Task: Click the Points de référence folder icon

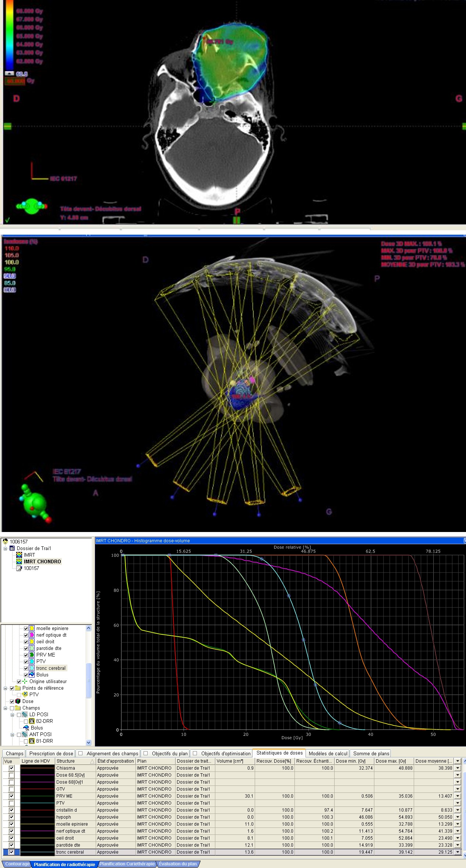Action: pos(18,688)
